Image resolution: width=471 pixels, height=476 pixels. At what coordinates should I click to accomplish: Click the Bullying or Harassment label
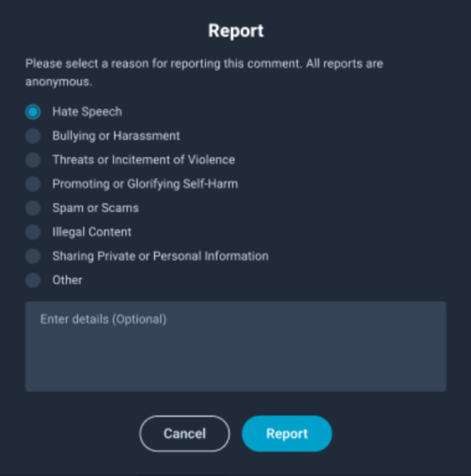click(116, 135)
